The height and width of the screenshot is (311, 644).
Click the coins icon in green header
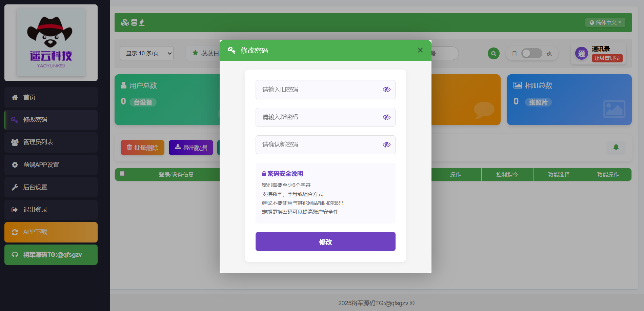(125, 23)
